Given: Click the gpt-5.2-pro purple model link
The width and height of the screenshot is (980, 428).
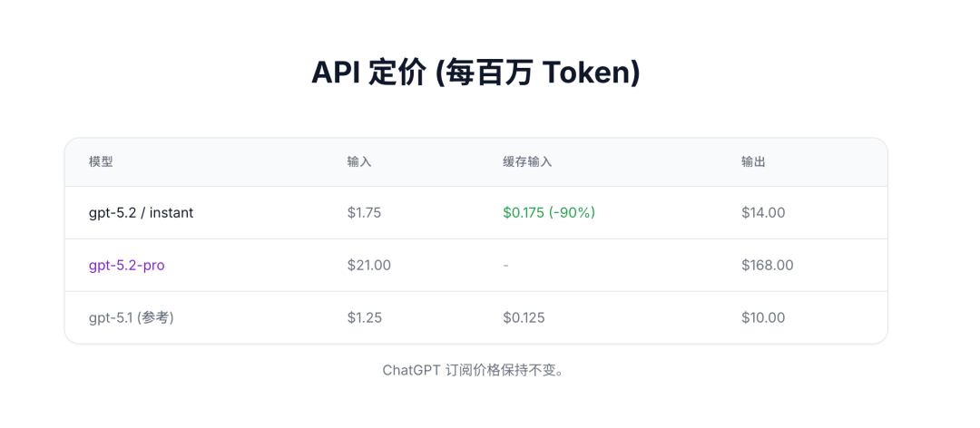Looking at the screenshot, I should (126, 266).
